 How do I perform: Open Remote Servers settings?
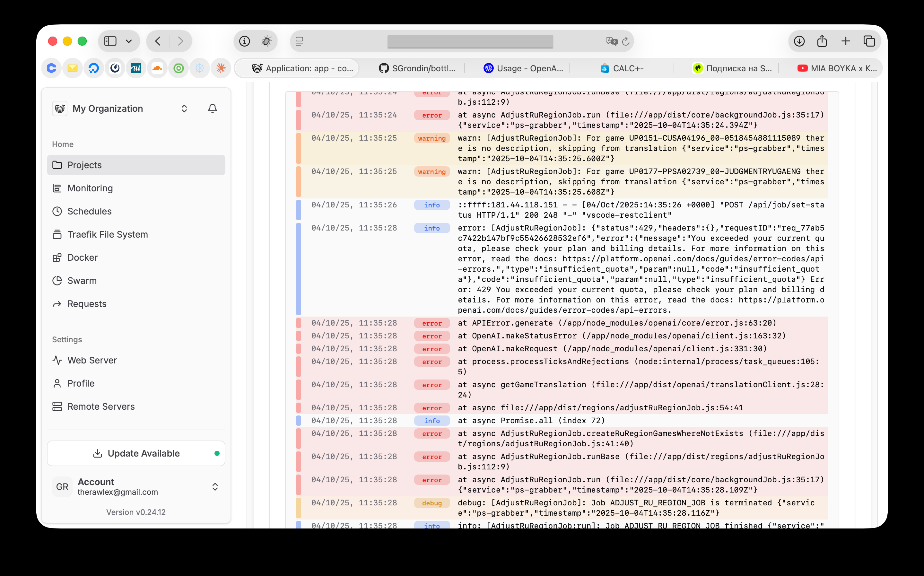[x=101, y=406]
